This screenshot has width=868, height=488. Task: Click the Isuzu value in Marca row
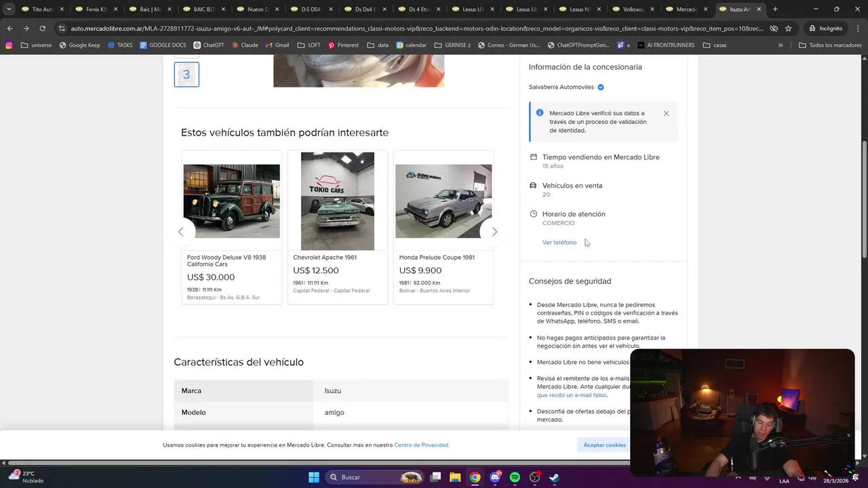click(333, 391)
